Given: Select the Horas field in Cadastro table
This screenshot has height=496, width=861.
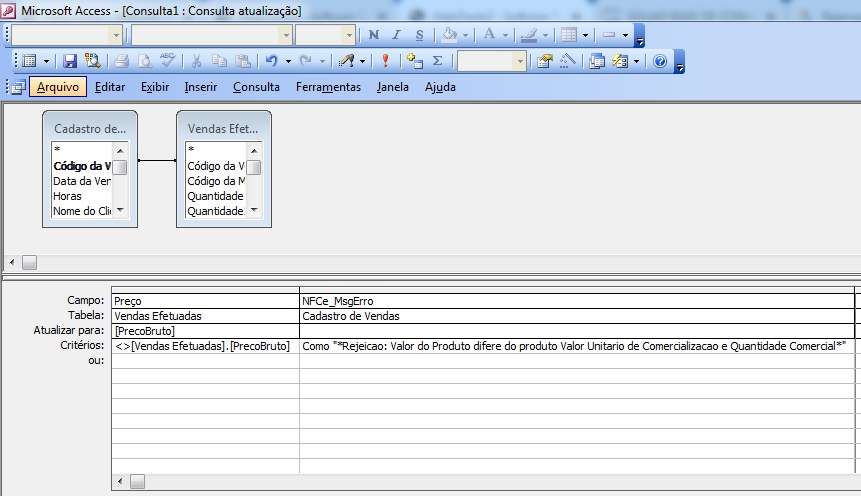Looking at the screenshot, I should [68, 197].
